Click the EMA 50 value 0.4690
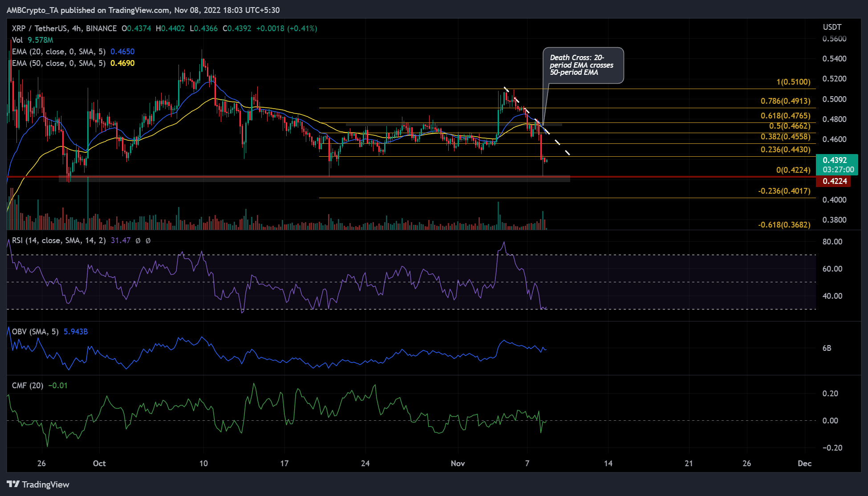The width and height of the screenshot is (868, 496). pos(122,63)
